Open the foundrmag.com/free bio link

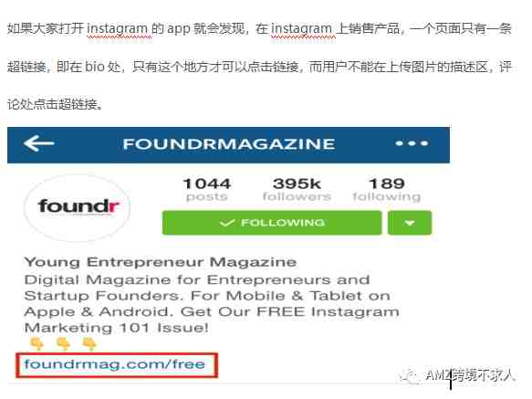click(x=115, y=364)
